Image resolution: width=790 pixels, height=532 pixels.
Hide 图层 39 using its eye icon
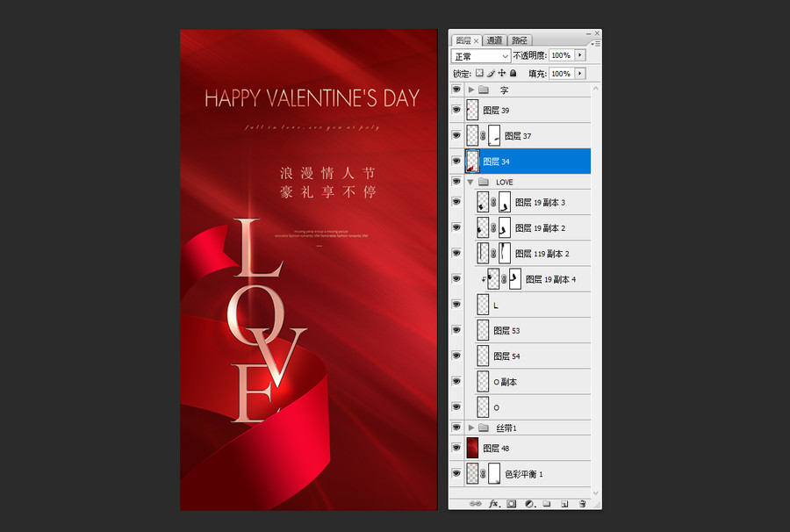tap(456, 110)
